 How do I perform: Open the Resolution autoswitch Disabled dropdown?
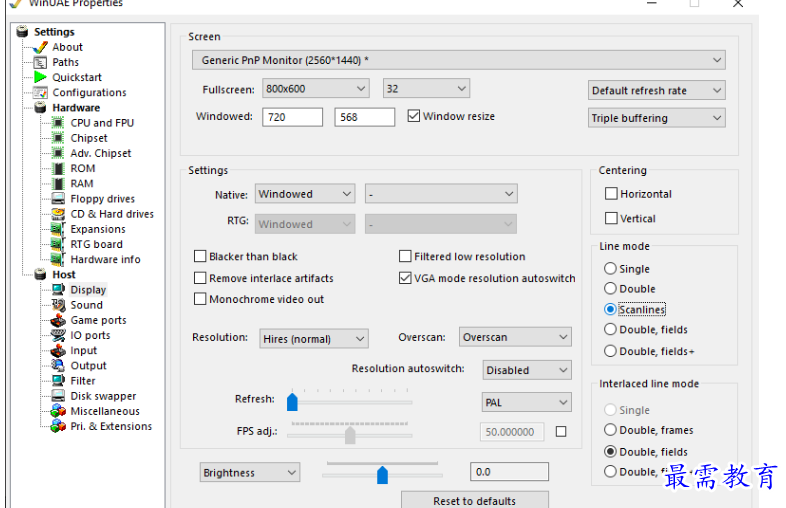pos(527,370)
